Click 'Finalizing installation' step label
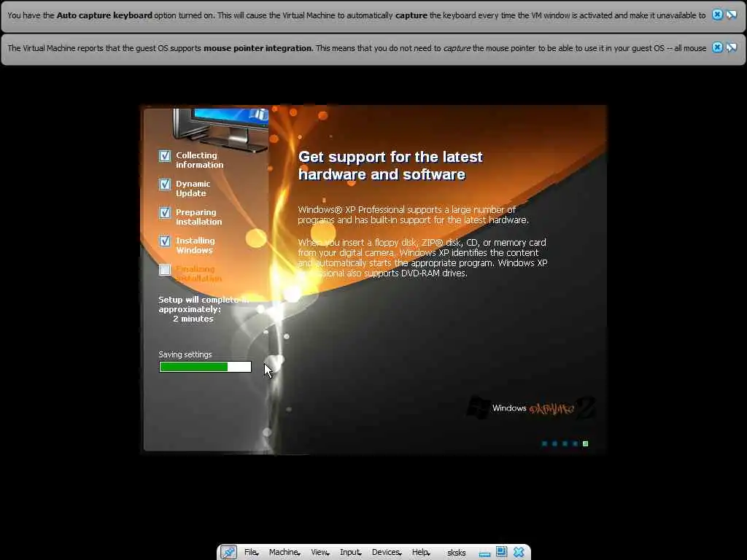Screen dimensions: 747x560 pos(198,274)
